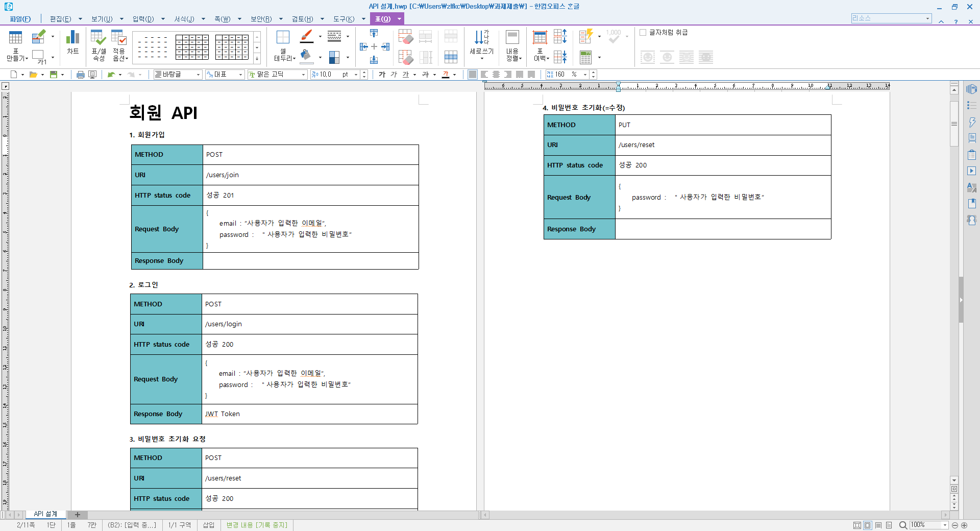Screen dimensions: 980x531
Task: Insert a row below icon
Action: pos(374,60)
